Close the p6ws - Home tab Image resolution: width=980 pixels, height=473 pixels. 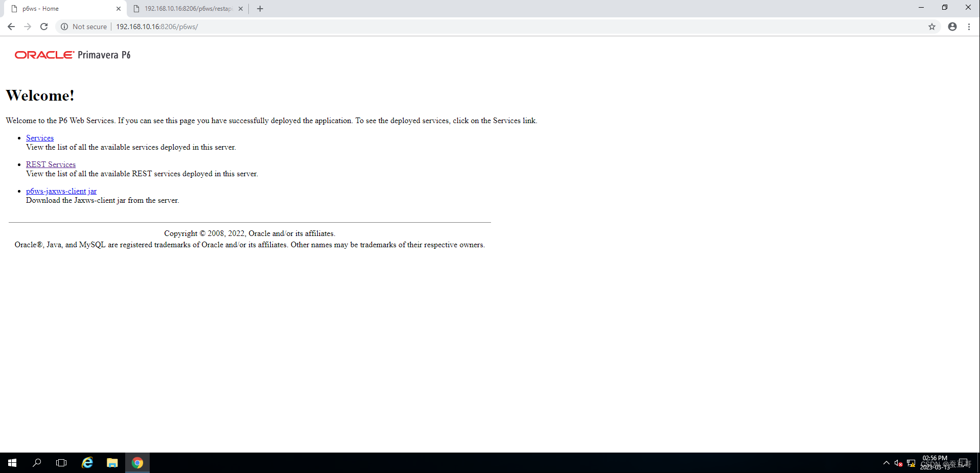[x=119, y=9]
